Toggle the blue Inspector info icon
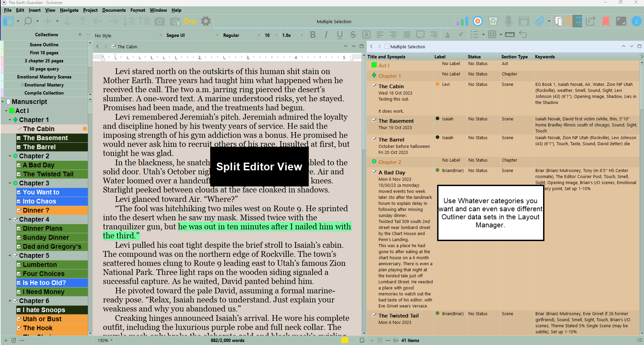The width and height of the screenshot is (644, 345). 636,21
